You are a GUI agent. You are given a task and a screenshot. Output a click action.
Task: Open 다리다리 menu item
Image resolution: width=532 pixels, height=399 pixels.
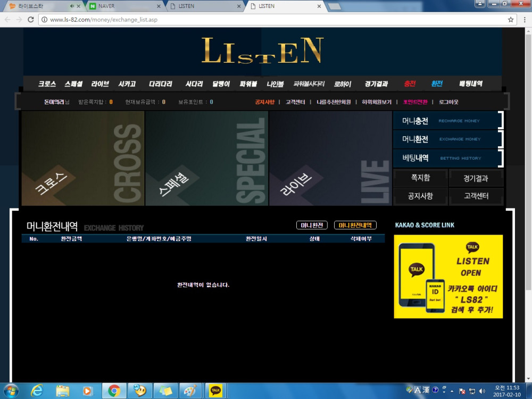[161, 84]
